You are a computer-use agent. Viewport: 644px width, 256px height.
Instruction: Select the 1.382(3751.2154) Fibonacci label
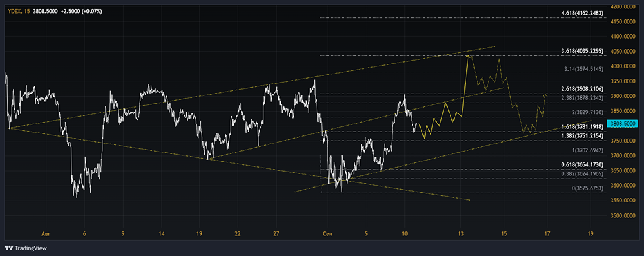(582, 135)
